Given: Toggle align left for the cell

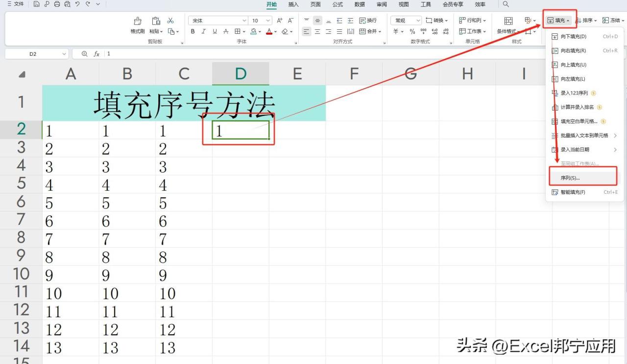Looking at the screenshot, I should pos(307,31).
